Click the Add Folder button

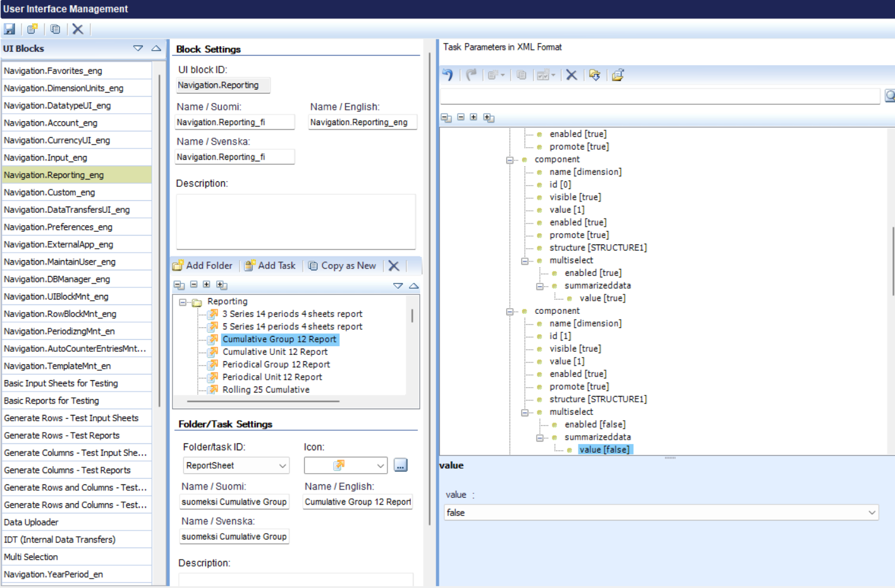[202, 265]
